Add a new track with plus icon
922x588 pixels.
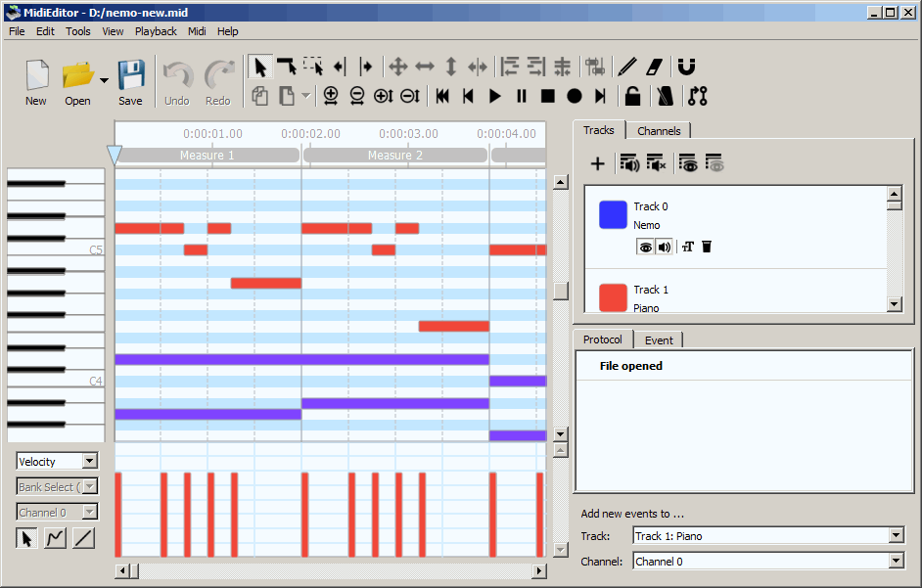[597, 163]
